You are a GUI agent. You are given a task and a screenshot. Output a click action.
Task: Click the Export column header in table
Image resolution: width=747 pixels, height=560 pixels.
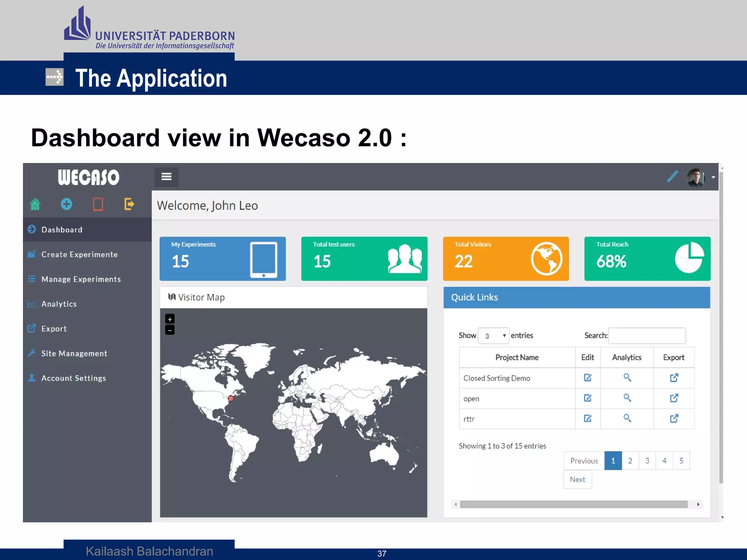(674, 358)
